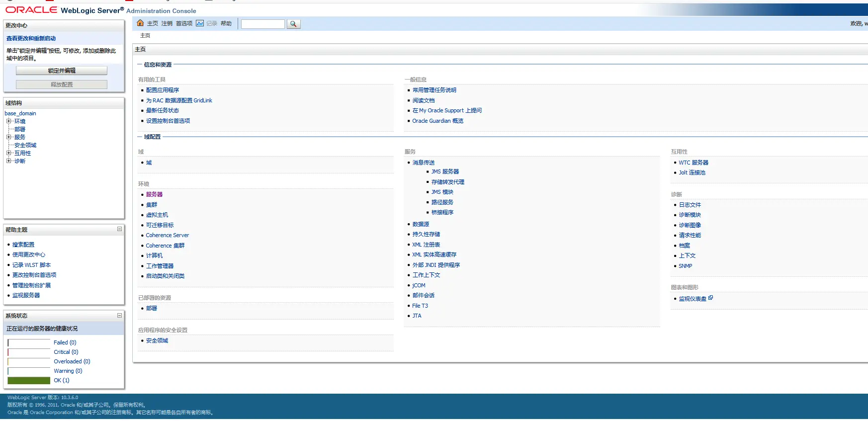The width and height of the screenshot is (868, 421).
Task: Open the 消息传送 link
Action: 423,163
